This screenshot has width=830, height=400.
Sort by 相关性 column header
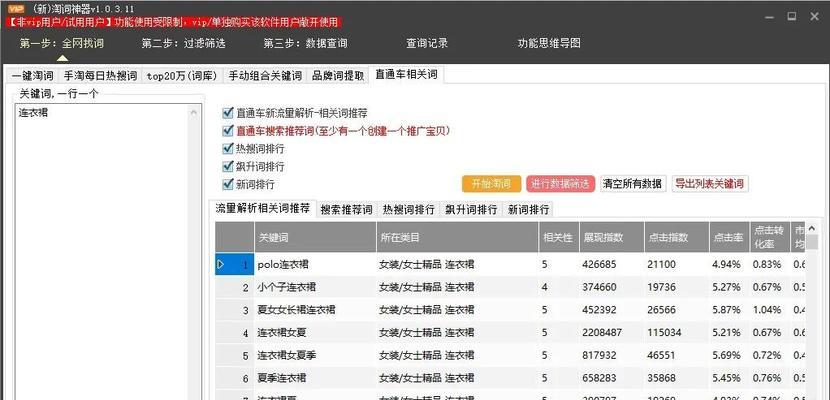tap(558, 237)
